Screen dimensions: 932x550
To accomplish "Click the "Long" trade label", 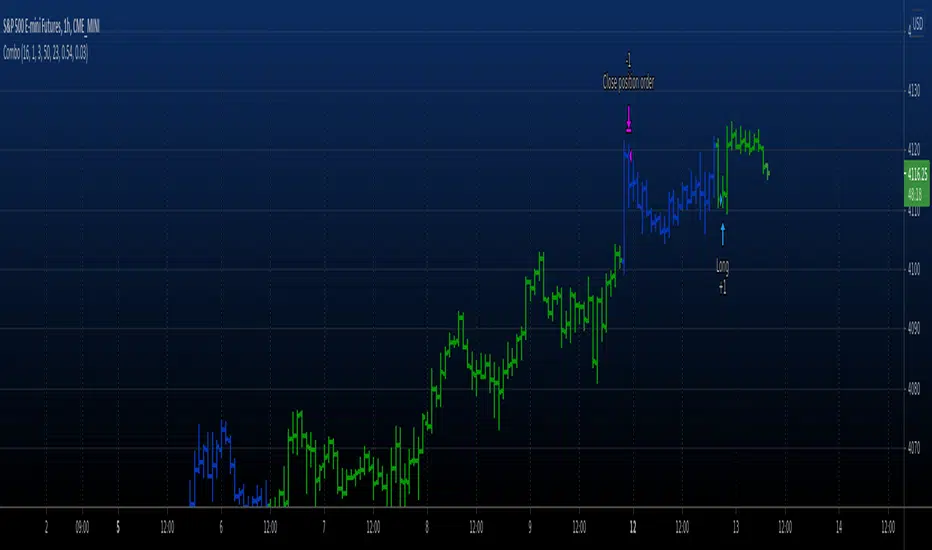I will [722, 266].
